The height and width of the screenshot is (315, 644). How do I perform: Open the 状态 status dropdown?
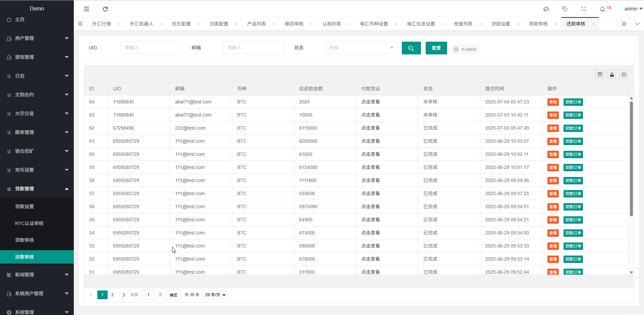(x=361, y=48)
